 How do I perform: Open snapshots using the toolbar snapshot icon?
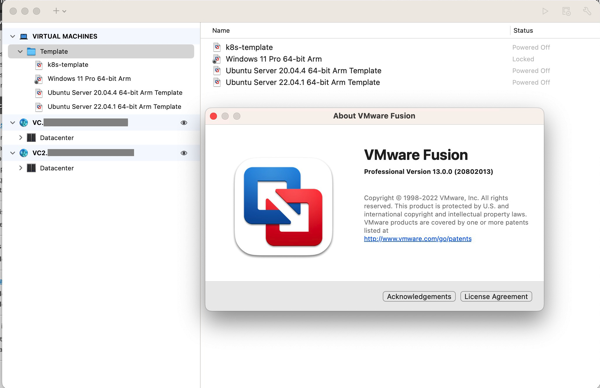[x=566, y=11]
